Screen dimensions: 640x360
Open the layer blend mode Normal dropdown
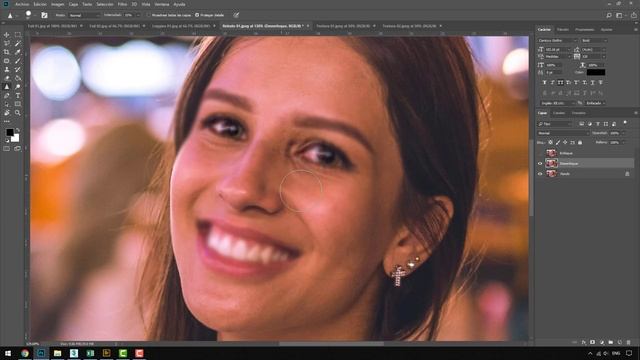(563, 133)
